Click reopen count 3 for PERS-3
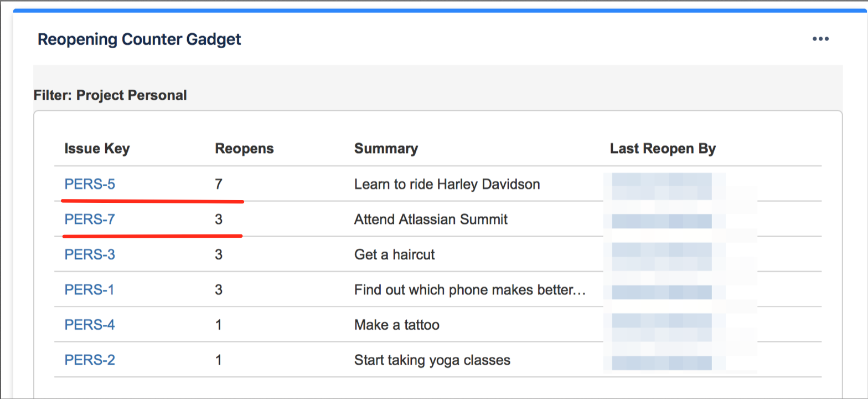Image resolution: width=868 pixels, height=399 pixels. point(219,254)
